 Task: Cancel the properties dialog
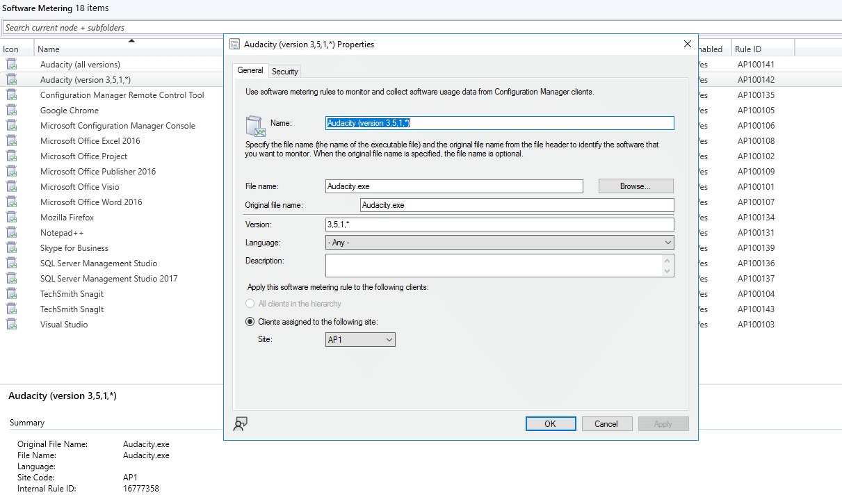(606, 424)
